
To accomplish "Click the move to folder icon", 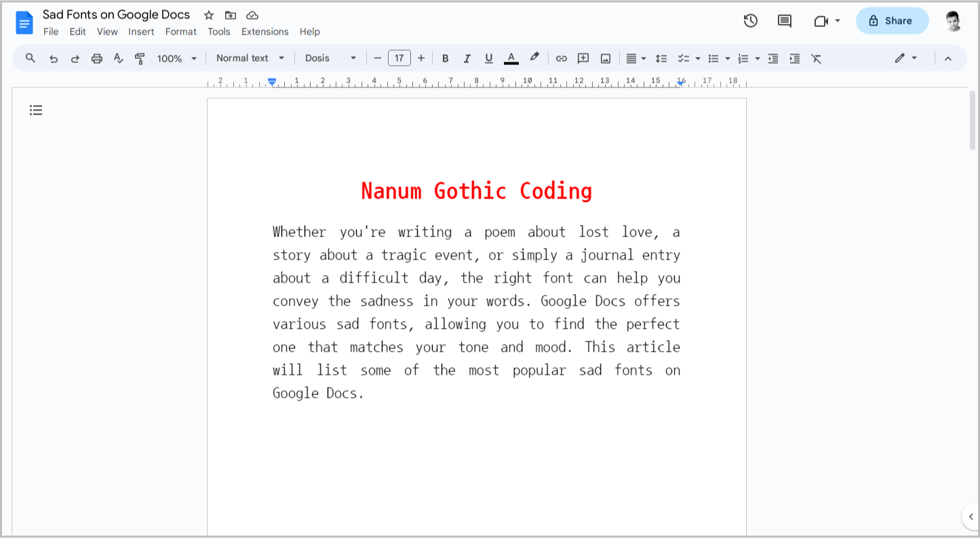I will pos(231,15).
